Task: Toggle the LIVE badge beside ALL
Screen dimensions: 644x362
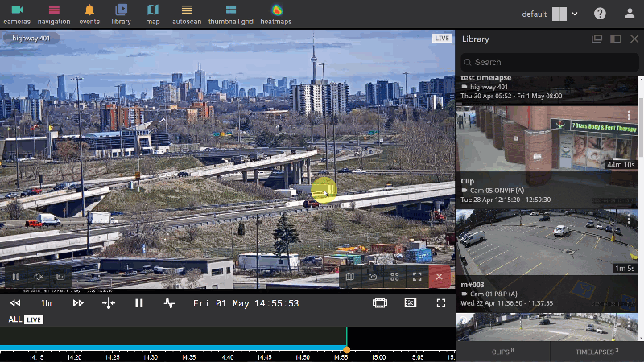Action: [x=33, y=320]
